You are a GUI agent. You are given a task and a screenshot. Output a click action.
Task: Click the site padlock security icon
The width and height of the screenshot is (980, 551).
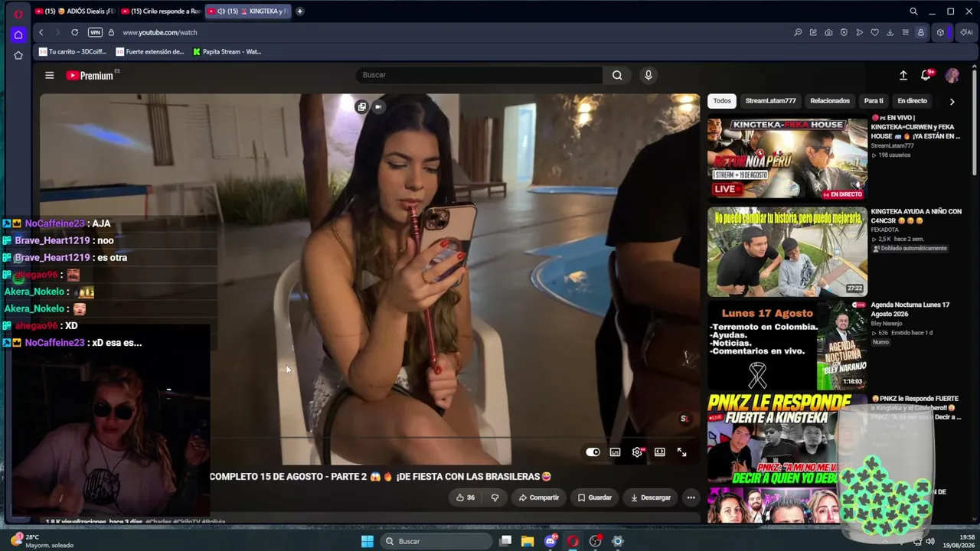[x=111, y=32]
